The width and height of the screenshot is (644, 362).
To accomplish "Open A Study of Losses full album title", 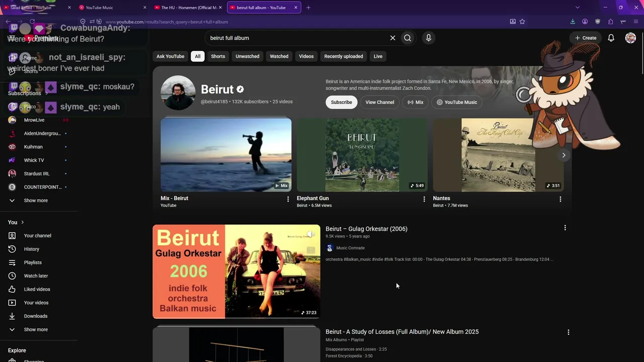I will pyautogui.click(x=402, y=332).
